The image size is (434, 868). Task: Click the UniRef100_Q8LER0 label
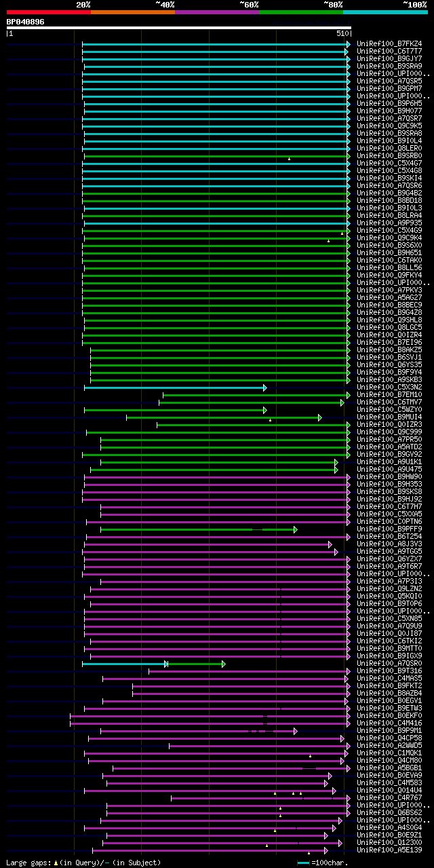pyautogui.click(x=389, y=148)
